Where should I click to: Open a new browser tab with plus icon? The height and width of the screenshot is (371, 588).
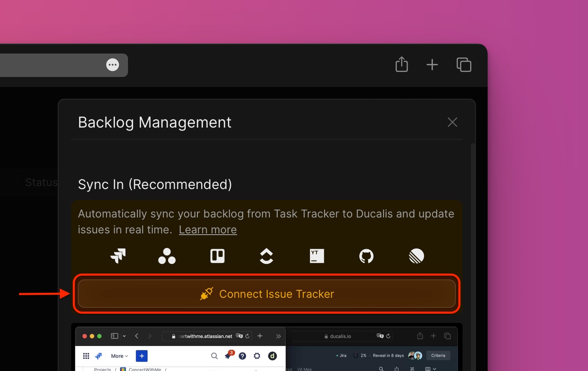[432, 64]
